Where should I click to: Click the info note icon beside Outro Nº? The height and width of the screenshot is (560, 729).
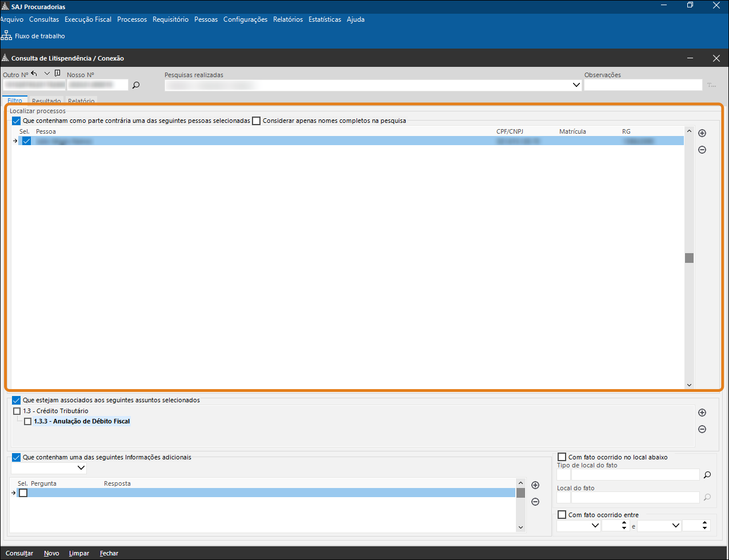[57, 74]
